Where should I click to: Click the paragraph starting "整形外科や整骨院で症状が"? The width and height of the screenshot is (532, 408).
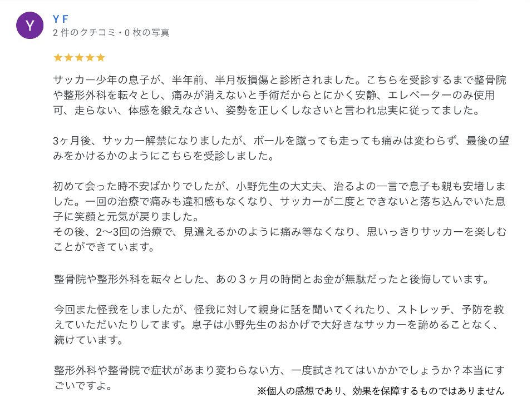pos(279,377)
